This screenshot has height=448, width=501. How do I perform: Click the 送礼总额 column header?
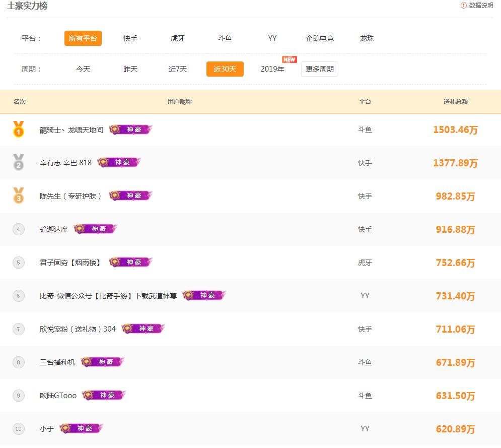[455, 101]
